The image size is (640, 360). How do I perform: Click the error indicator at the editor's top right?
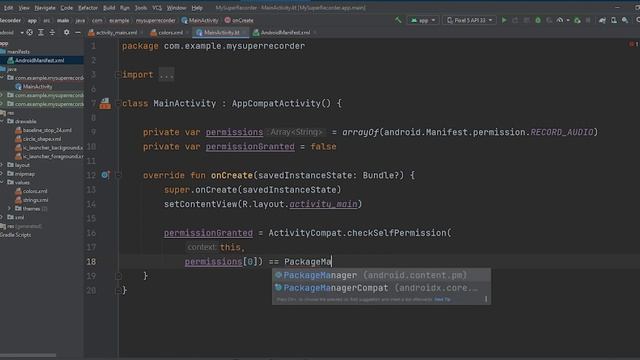pyautogui.click(x=634, y=44)
